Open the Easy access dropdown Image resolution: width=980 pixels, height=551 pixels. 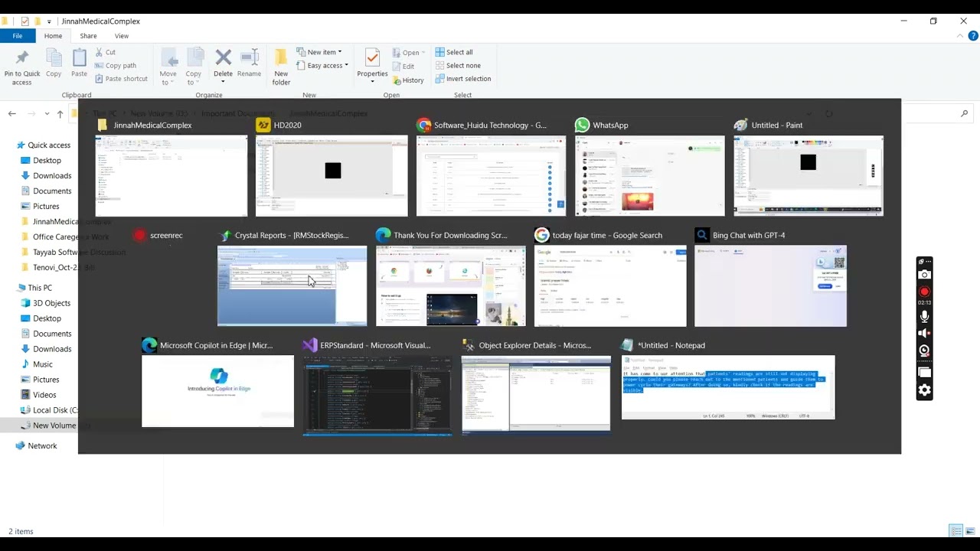[322, 66]
